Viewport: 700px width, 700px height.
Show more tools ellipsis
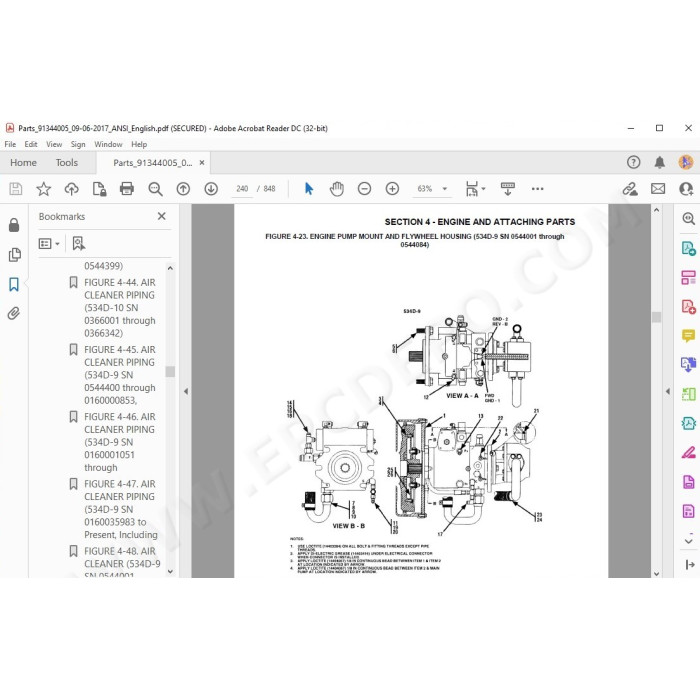point(538,189)
